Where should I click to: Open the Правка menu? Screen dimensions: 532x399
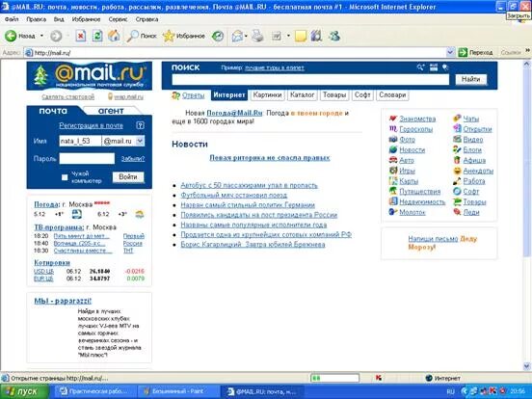pos(36,19)
